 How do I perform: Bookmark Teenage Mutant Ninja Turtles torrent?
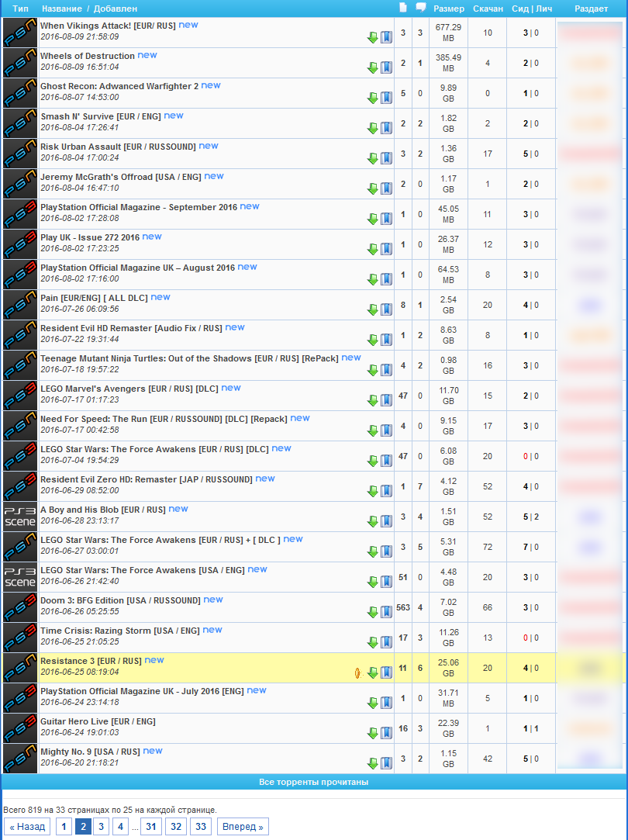tap(386, 370)
